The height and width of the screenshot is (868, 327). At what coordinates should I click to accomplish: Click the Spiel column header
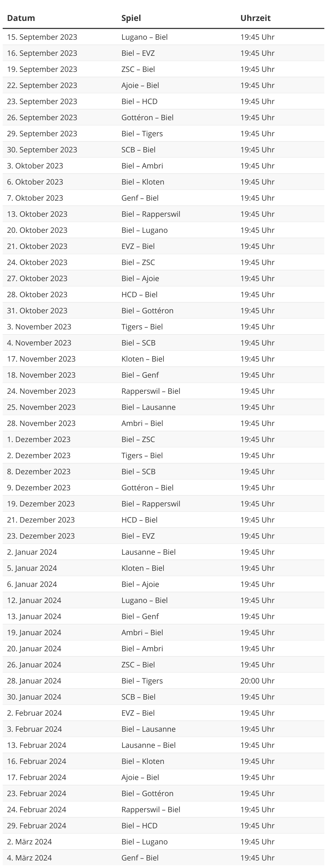click(131, 18)
